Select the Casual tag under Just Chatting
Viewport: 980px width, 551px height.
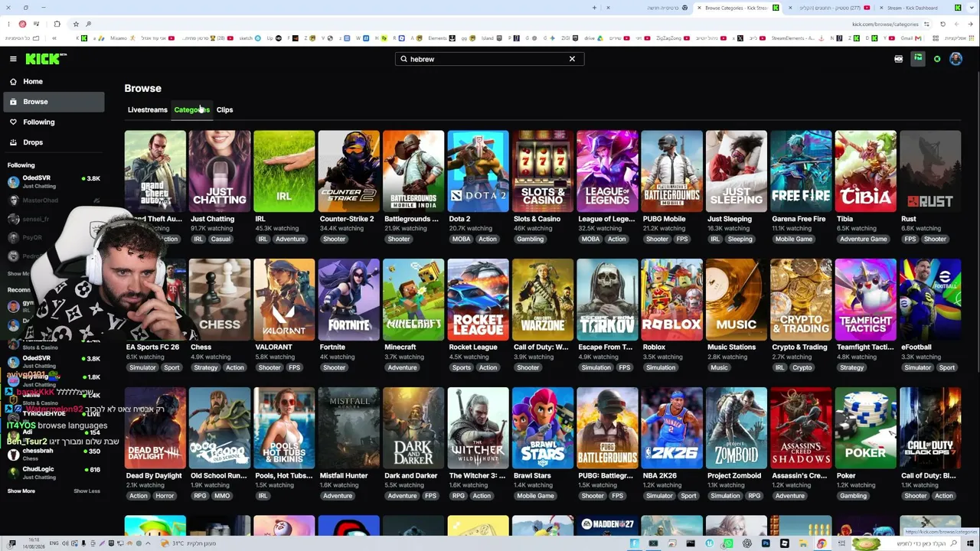click(220, 239)
